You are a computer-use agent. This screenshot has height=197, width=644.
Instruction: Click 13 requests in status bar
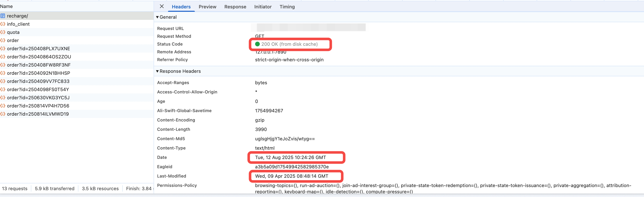click(x=15, y=188)
